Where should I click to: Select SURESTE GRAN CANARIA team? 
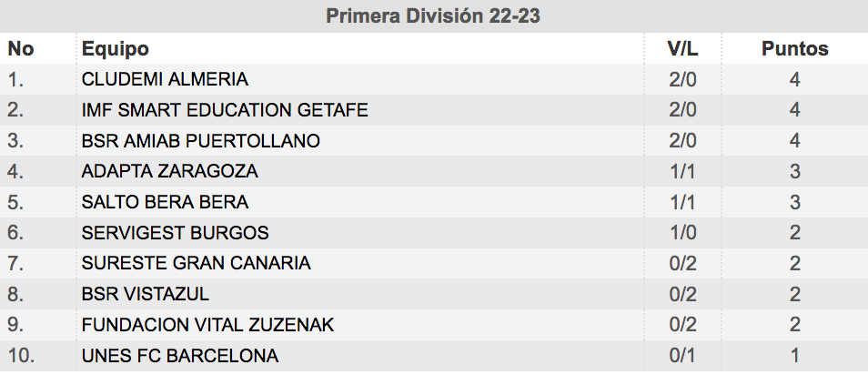coord(196,262)
